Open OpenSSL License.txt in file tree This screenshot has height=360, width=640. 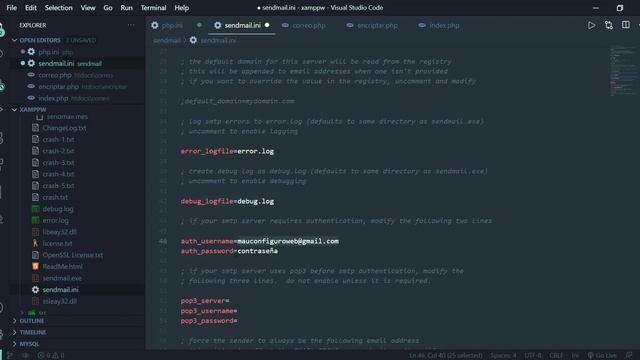coord(73,255)
